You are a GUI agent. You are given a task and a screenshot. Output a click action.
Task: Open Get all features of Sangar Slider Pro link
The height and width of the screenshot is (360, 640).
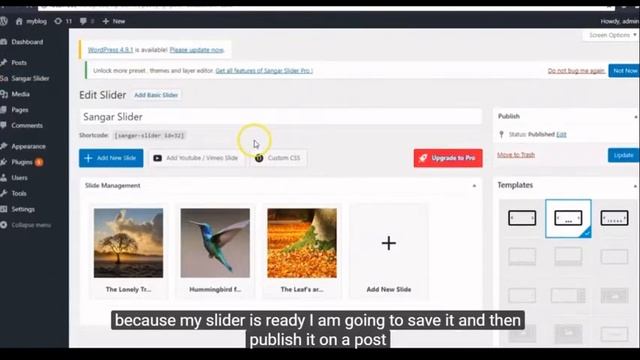click(x=264, y=71)
